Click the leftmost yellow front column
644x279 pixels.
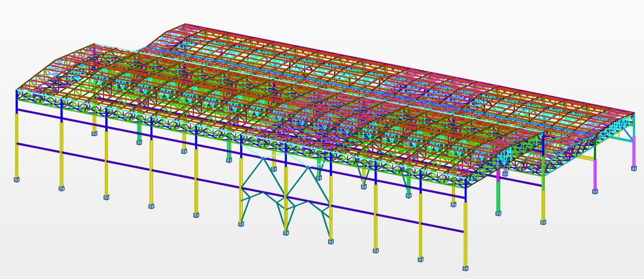coord(17,145)
